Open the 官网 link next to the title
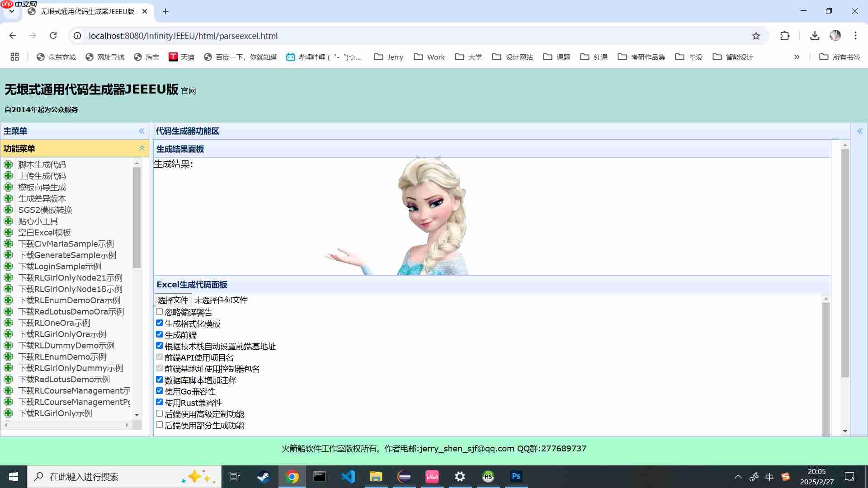 click(188, 91)
